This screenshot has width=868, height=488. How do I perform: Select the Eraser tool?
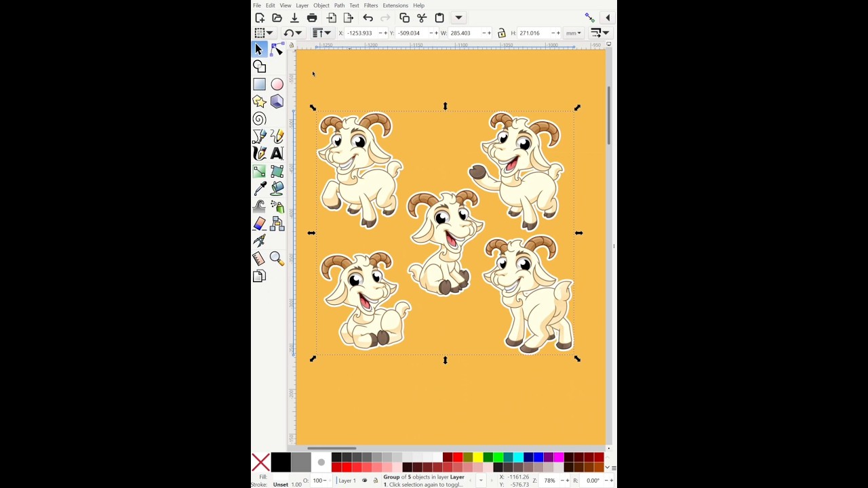[259, 224]
